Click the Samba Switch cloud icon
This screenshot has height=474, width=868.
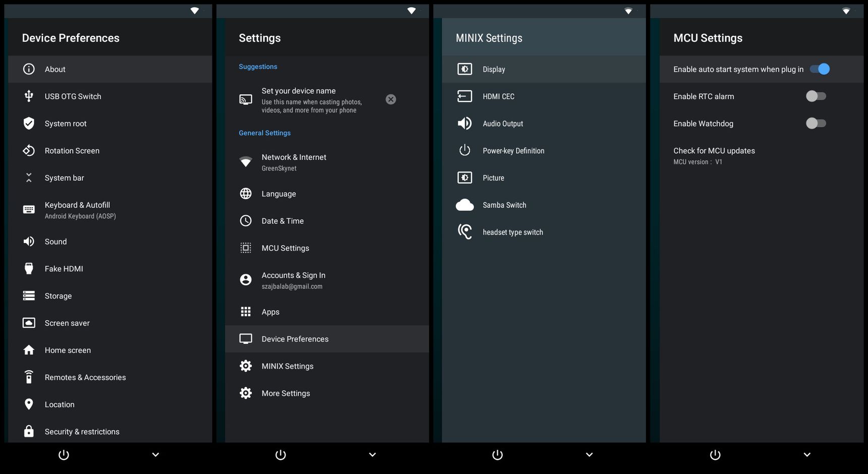[465, 205]
